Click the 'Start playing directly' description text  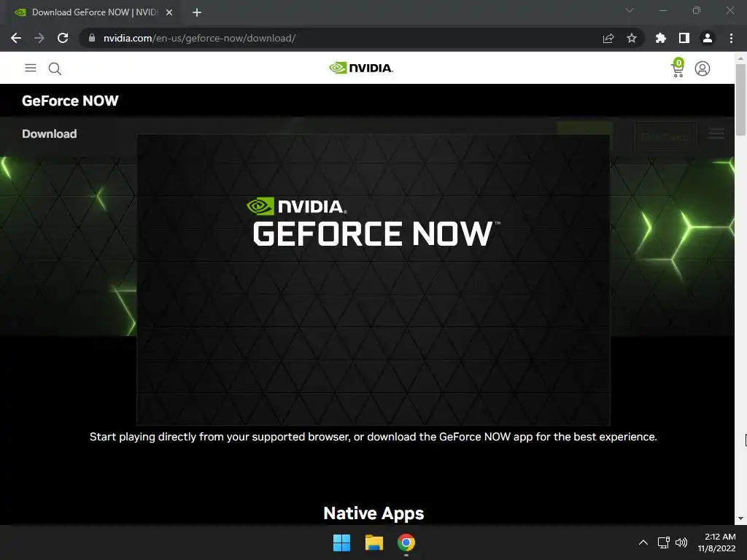point(373,437)
